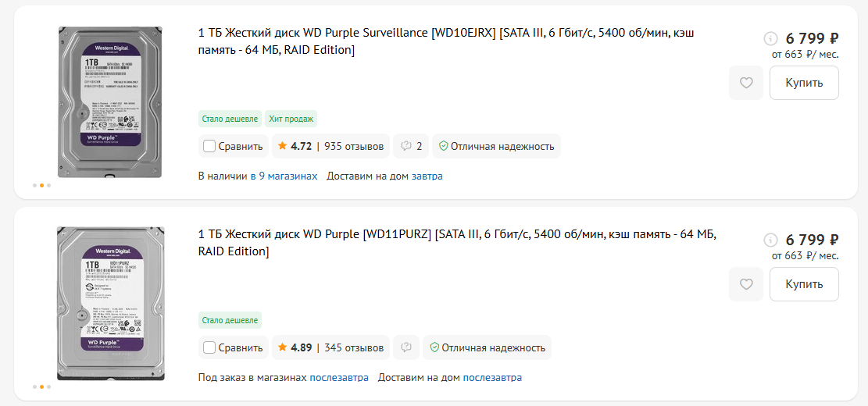Image resolution: width=868 pixels, height=406 pixels.
Task: Open the 'в 9 магазинах' availability link
Action: coord(284,176)
